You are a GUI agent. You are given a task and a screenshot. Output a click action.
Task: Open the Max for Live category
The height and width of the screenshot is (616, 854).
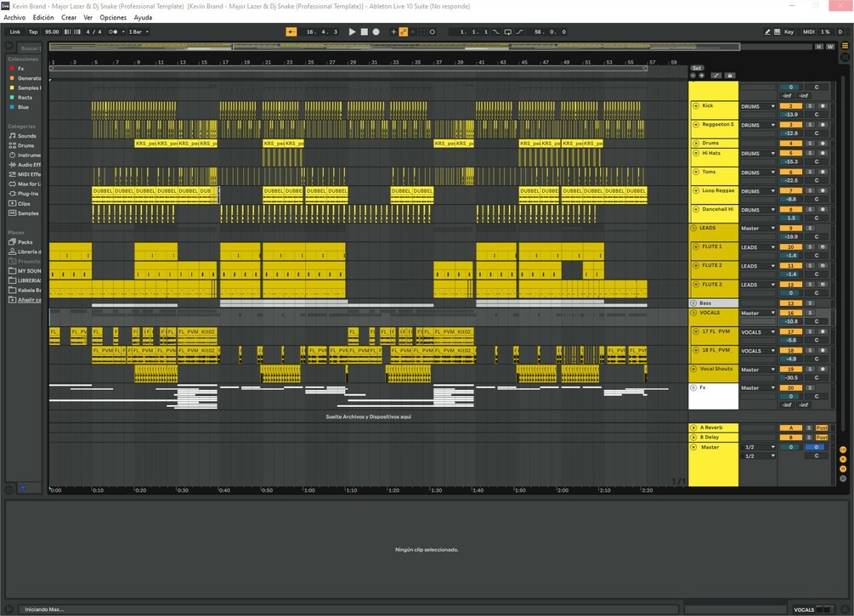coord(25,184)
